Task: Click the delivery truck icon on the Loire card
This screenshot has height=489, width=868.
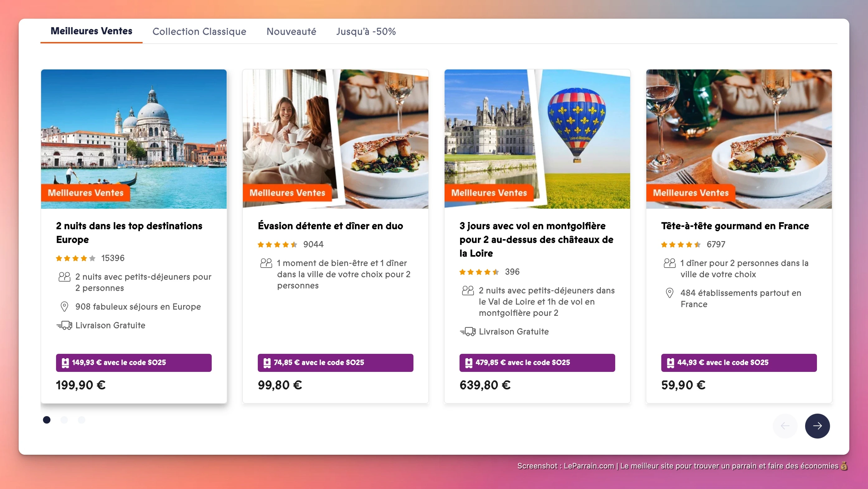Action: click(x=468, y=331)
